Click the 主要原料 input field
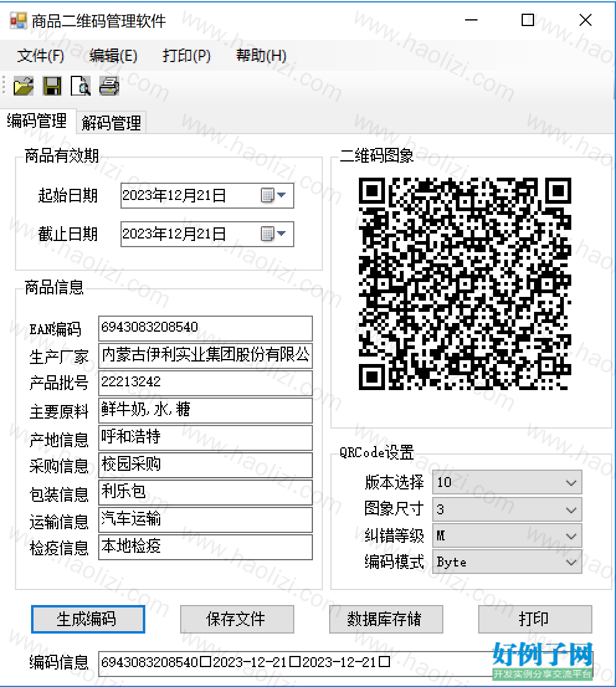Image resolution: width=616 pixels, height=687 pixels. (206, 411)
